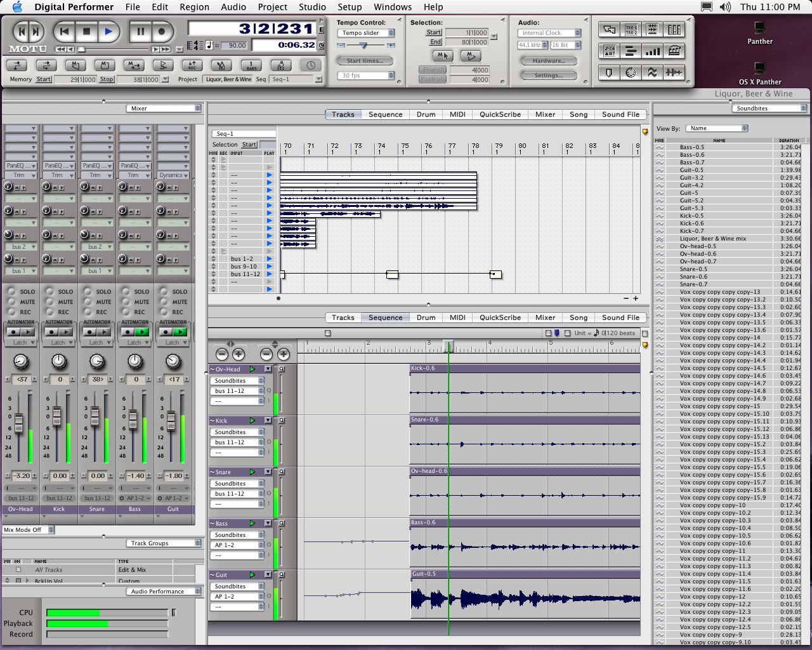Click the Auto-stop memory icon
The image size is (812, 650).
tap(104, 65)
